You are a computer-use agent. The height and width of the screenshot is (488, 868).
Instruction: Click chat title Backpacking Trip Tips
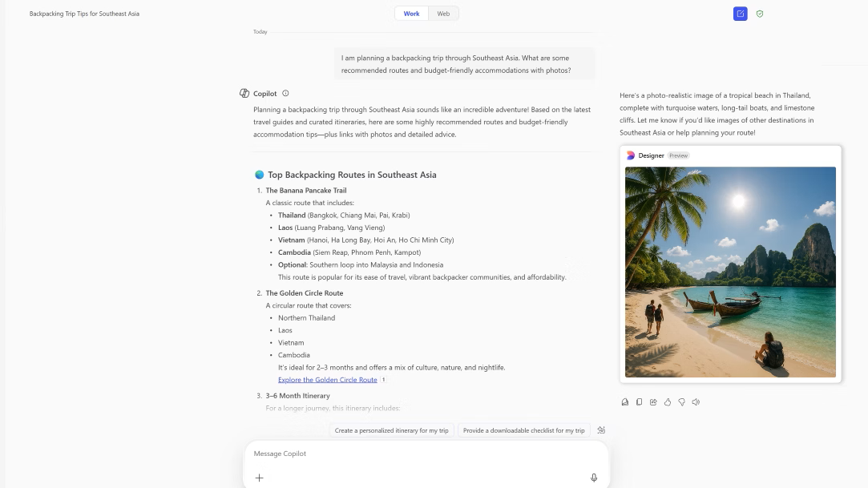(x=84, y=14)
